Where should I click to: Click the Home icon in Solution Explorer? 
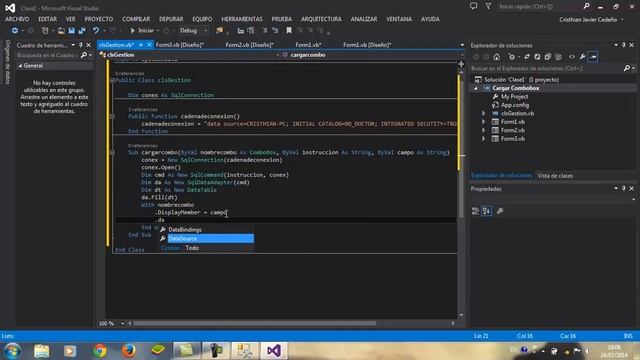pyautogui.click(x=497, y=57)
